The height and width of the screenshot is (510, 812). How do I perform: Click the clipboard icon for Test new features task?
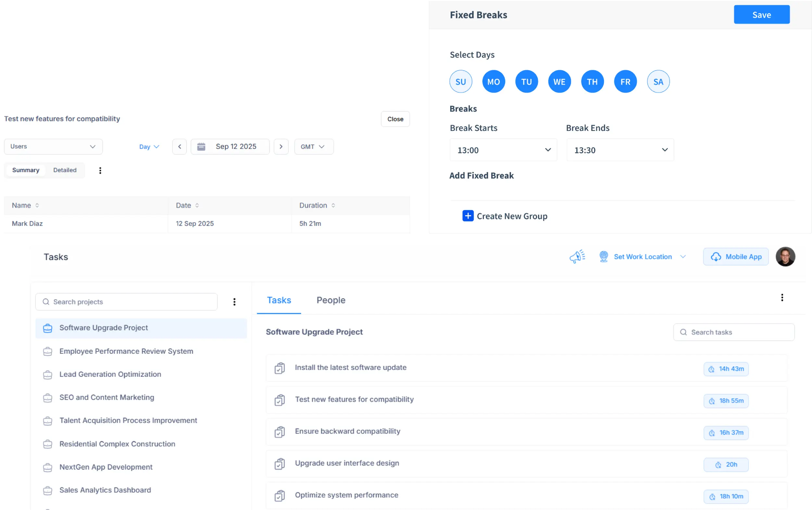click(279, 400)
